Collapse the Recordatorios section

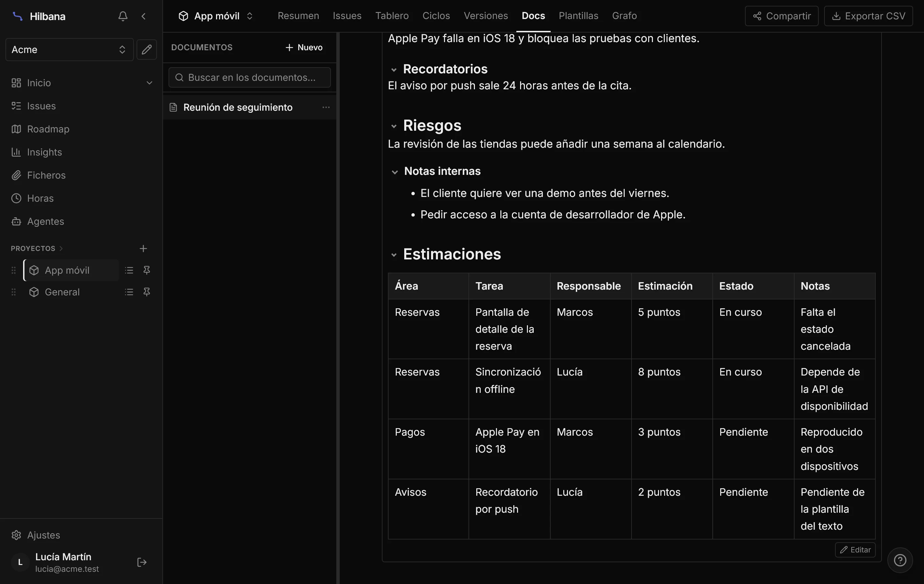pos(394,70)
